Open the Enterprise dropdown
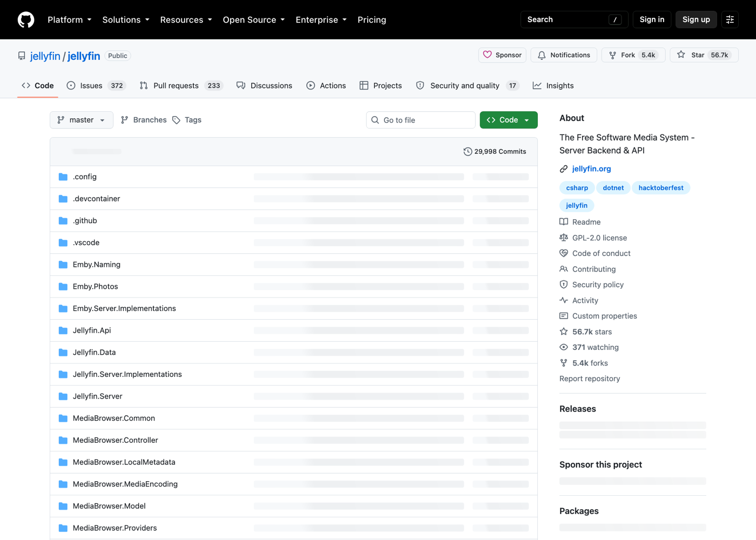Viewport: 756px width, 540px height. click(321, 19)
